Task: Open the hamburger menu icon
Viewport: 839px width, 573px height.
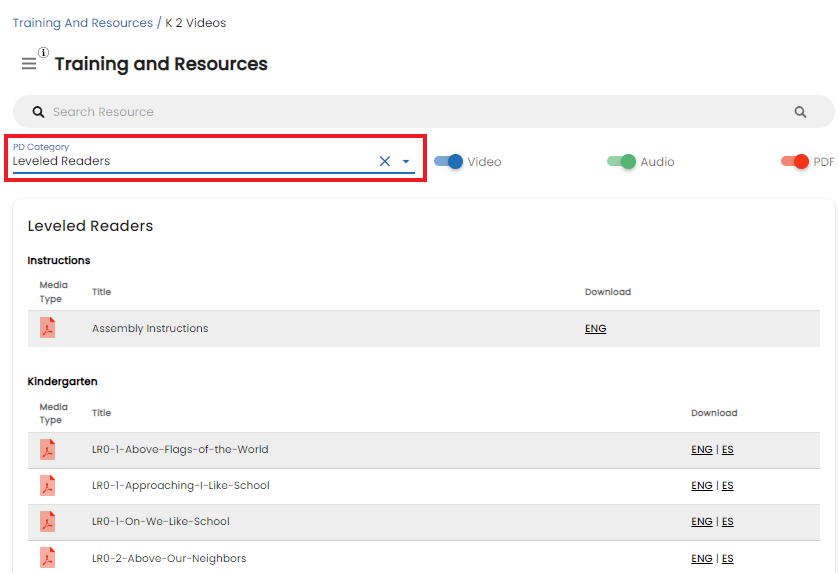Action: pos(29,64)
